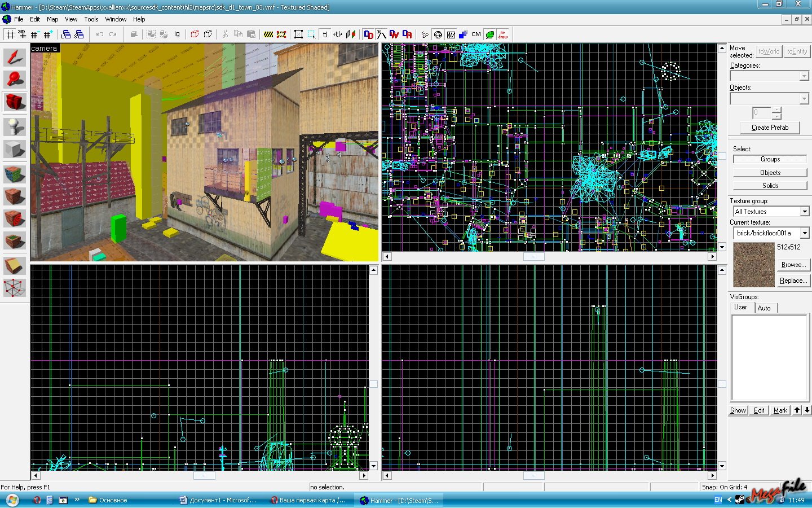
Task: Toggle select-by-handles mode
Action: click(x=298, y=34)
